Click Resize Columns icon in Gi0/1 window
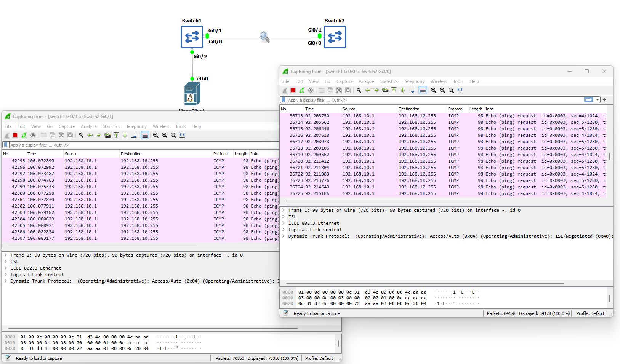The width and height of the screenshot is (620, 364). pos(182,135)
